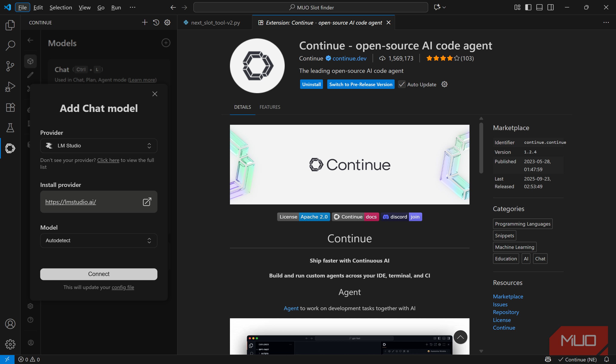Open the https://lmstudio.ai/ link

tap(71, 202)
